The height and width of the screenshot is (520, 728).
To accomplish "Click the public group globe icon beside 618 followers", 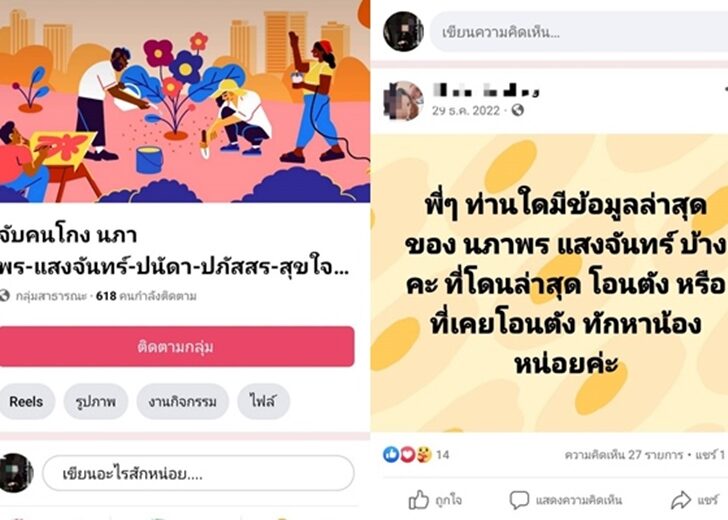I will [x=4, y=295].
